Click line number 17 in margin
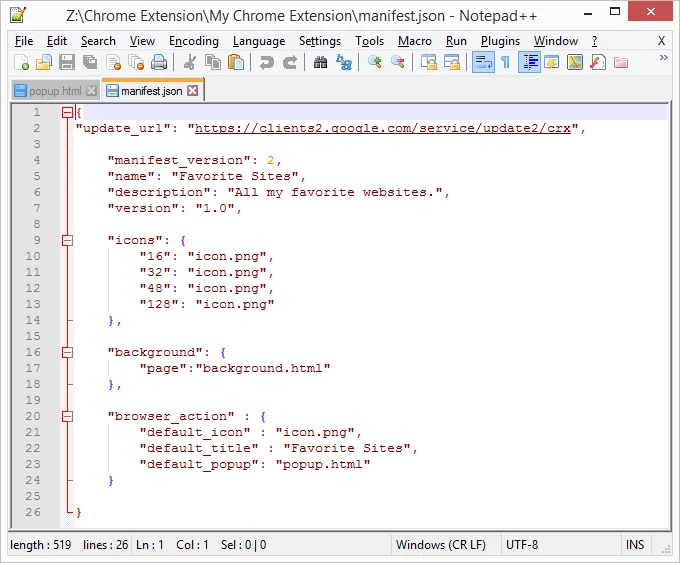The height and width of the screenshot is (563, 680). (x=33, y=368)
